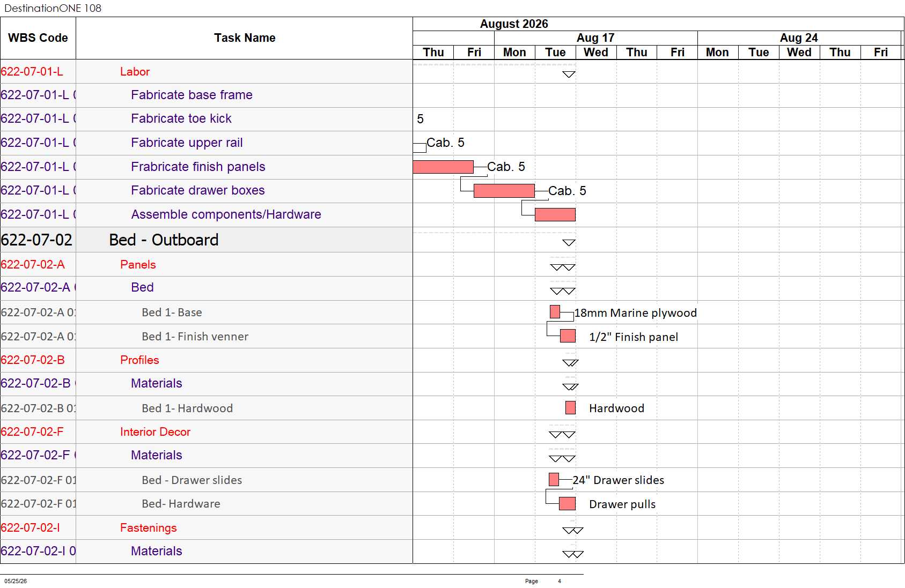Click the Fastenings task name
Image resolution: width=905 pixels, height=588 pixels.
pyautogui.click(x=149, y=528)
